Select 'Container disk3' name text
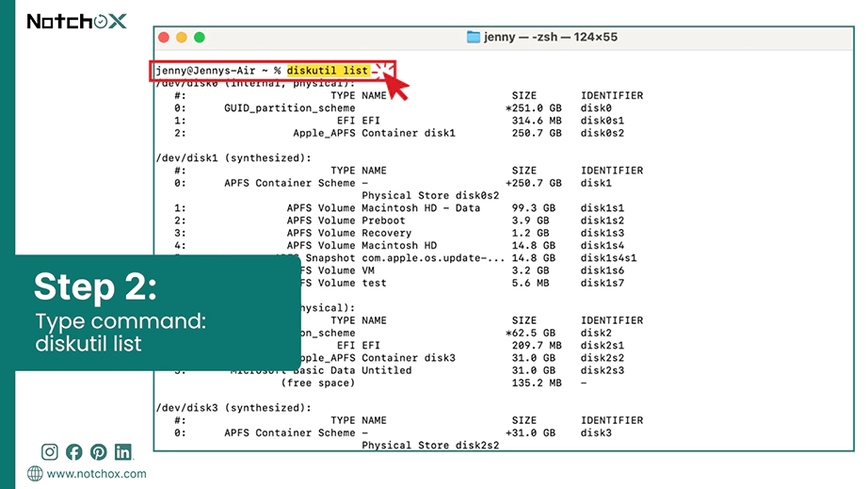Viewport: 868px width, 489px height. point(409,358)
